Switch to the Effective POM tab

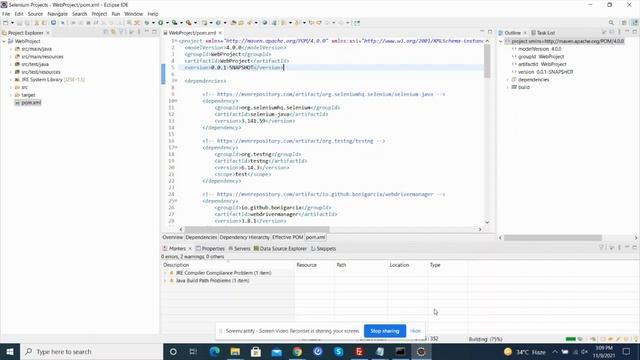[x=288, y=237]
